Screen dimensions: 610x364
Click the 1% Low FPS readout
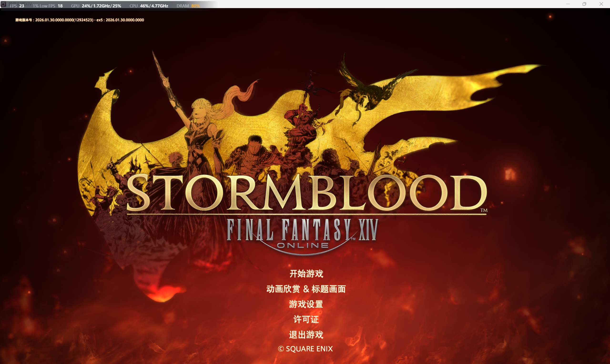point(48,6)
